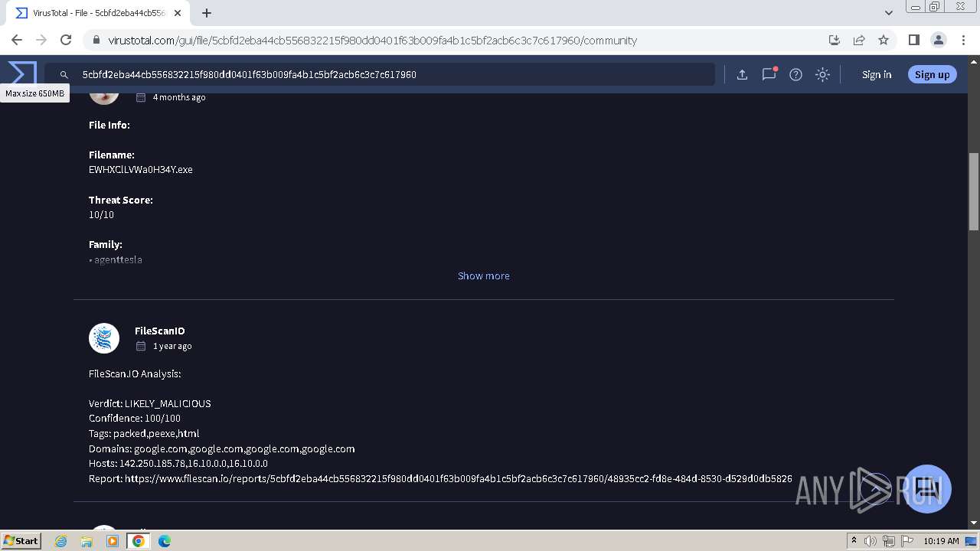Select the search magnifier icon in VirusTotal bar
Screen dimensions: 980x551
coord(64,75)
